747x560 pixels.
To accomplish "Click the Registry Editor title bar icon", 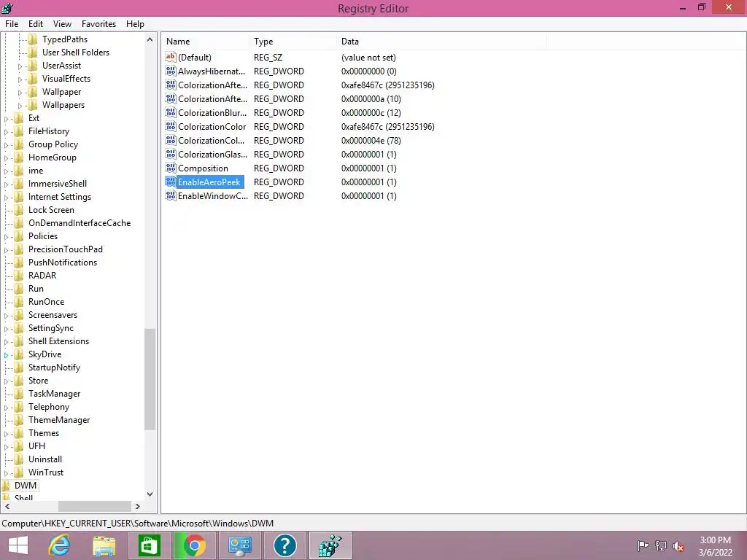I will 7,7.
